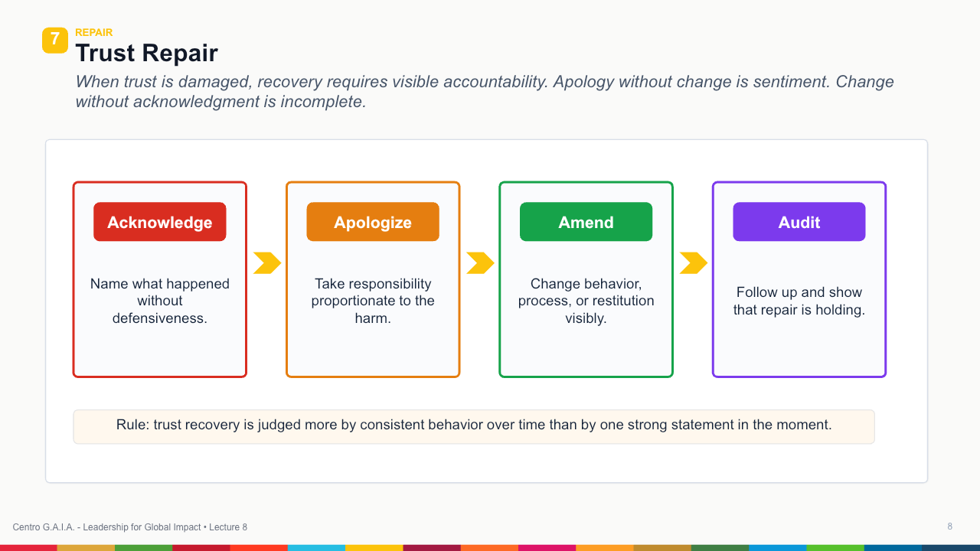Click the Trust Repair slide title

146,53
